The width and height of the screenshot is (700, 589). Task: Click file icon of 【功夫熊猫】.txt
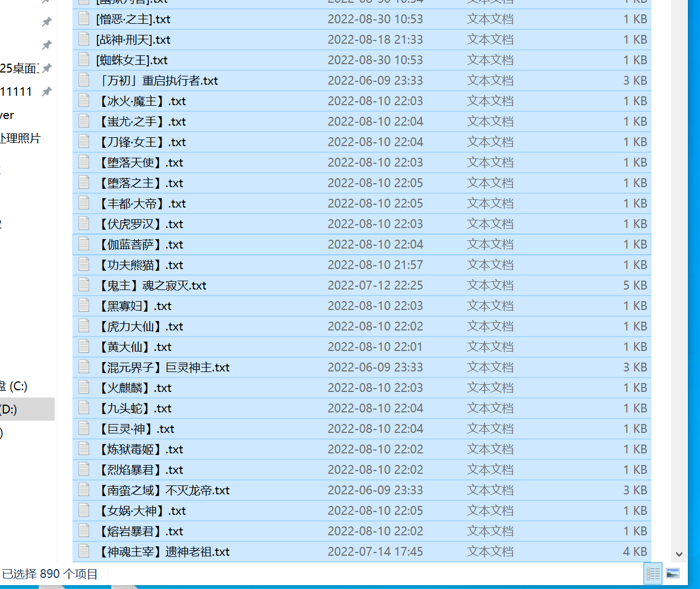[x=84, y=265]
